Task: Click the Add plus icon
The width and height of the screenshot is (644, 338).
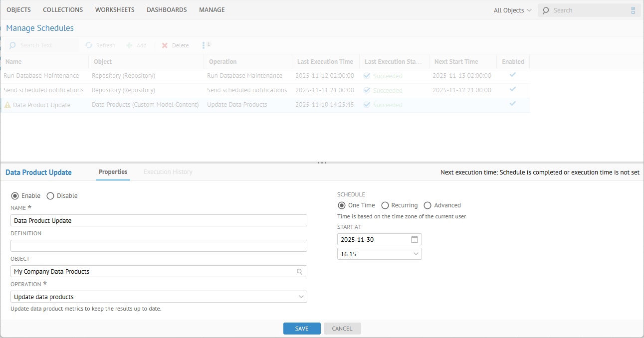Action: (x=129, y=45)
